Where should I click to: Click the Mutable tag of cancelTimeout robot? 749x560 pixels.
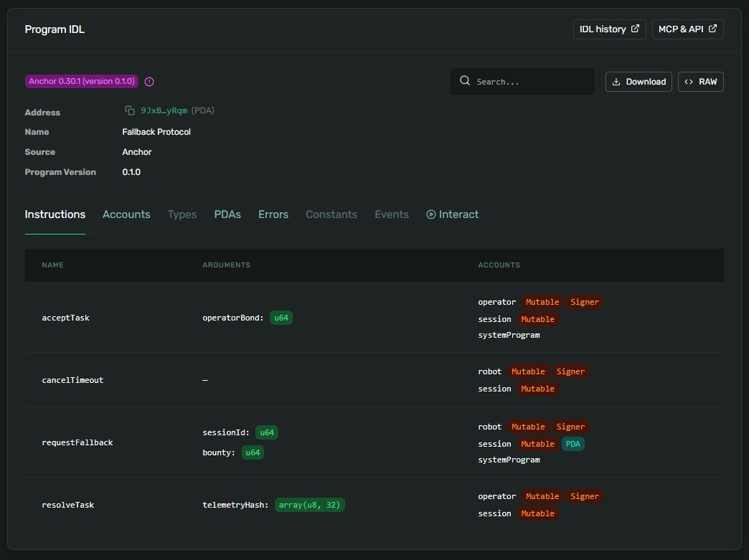coord(528,372)
